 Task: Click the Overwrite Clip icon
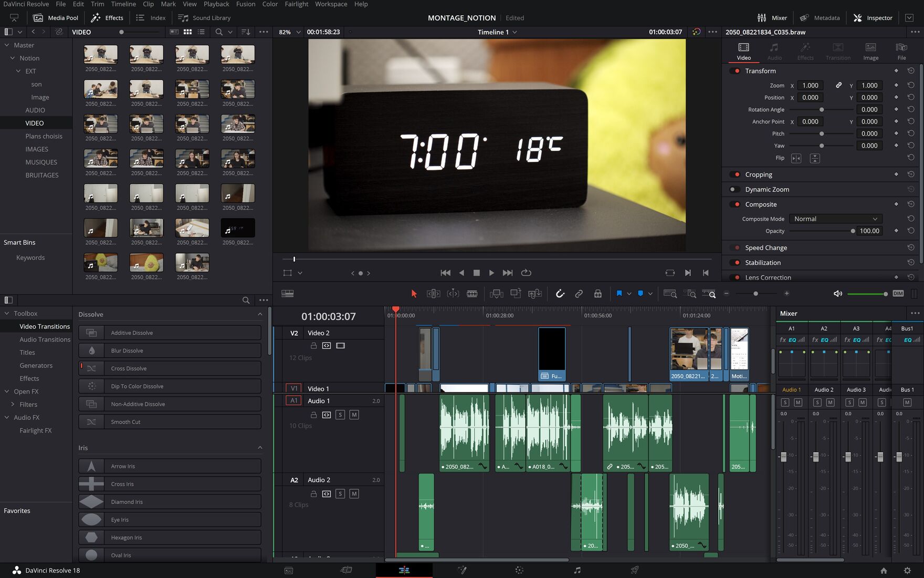click(516, 294)
